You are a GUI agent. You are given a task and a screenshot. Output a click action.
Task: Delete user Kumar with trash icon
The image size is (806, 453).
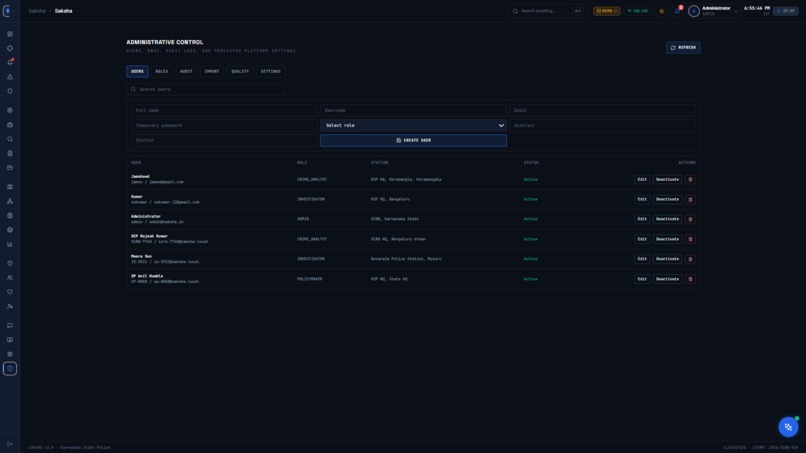pos(690,200)
